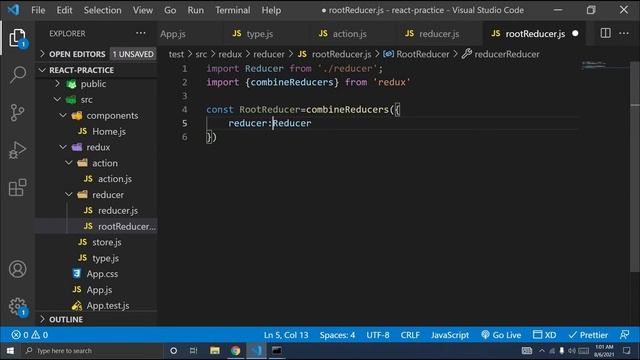The image size is (640, 360).
Task: Open store.js in the explorer
Action: pyautogui.click(x=107, y=242)
